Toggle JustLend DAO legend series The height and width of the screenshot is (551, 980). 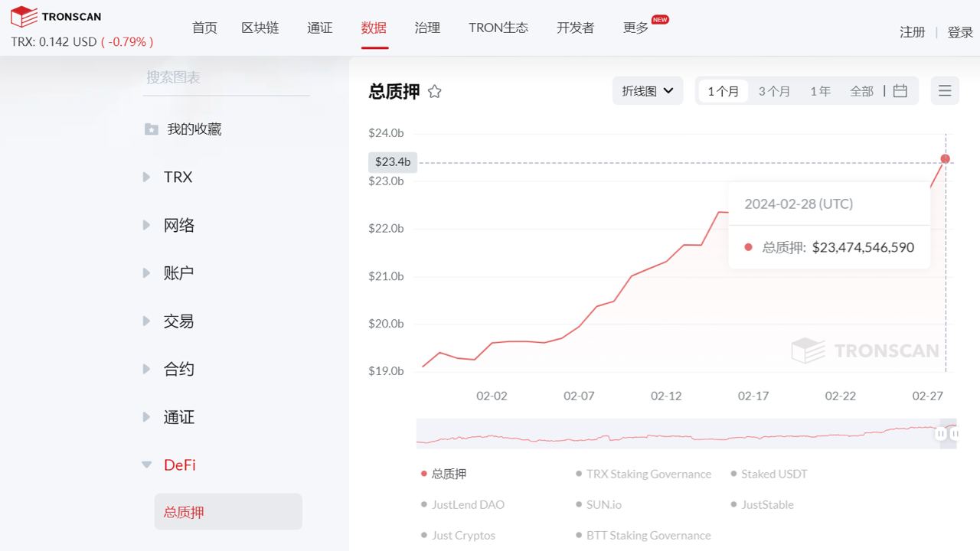coord(467,504)
